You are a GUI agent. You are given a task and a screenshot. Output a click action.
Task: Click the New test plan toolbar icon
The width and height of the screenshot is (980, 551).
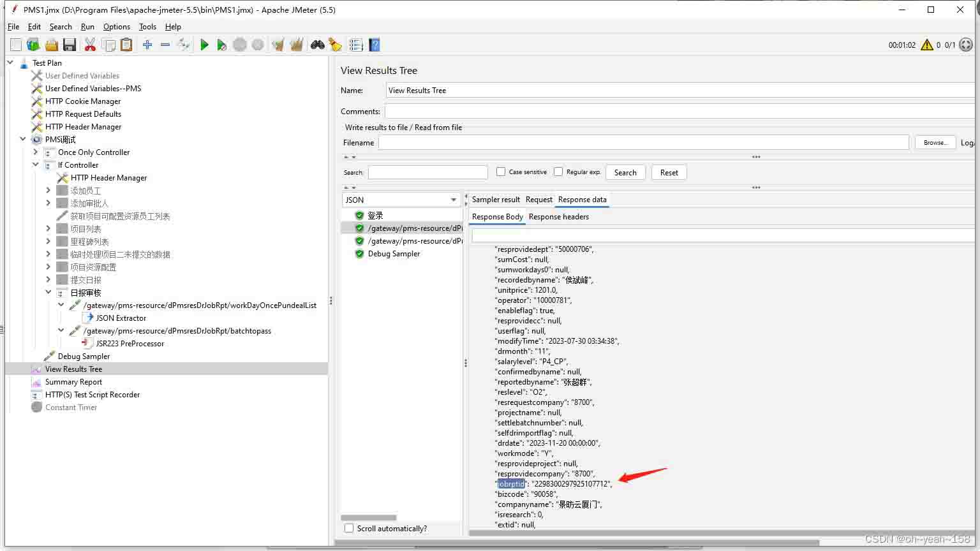pos(16,45)
